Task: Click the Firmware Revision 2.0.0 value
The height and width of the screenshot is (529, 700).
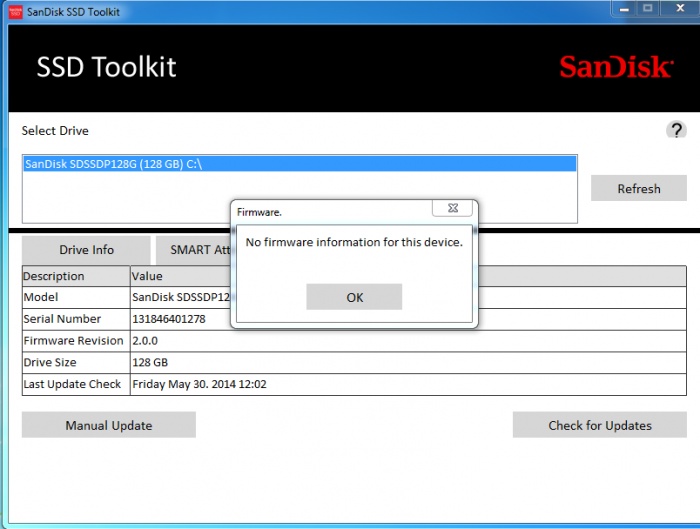Action: pos(145,341)
